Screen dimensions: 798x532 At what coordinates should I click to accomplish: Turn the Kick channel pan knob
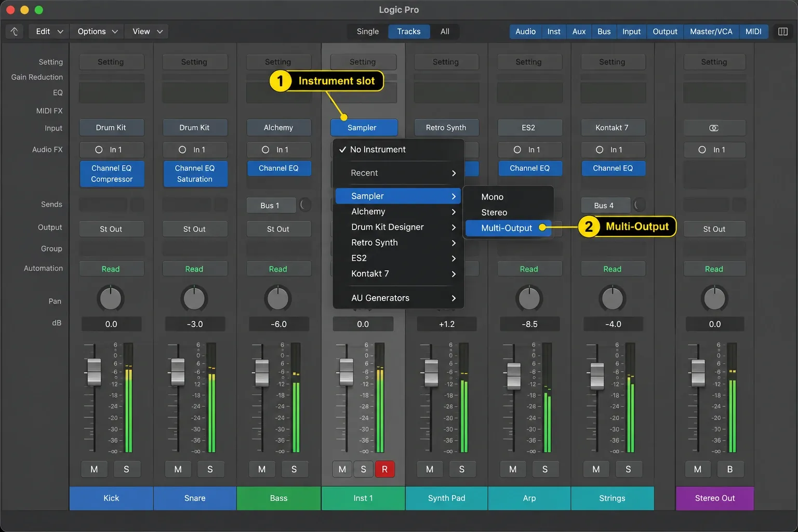coord(111,299)
